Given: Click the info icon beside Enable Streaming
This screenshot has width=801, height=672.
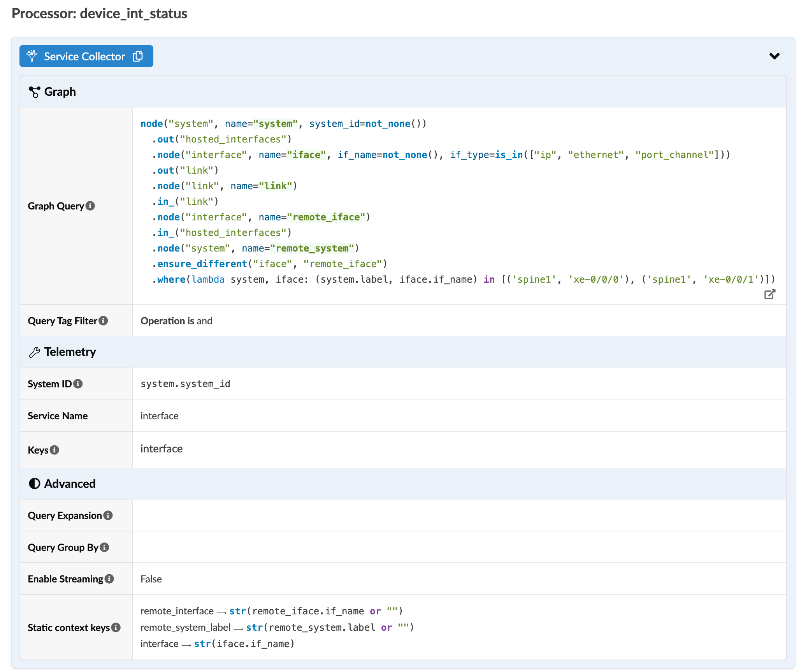Looking at the screenshot, I should tap(109, 579).
